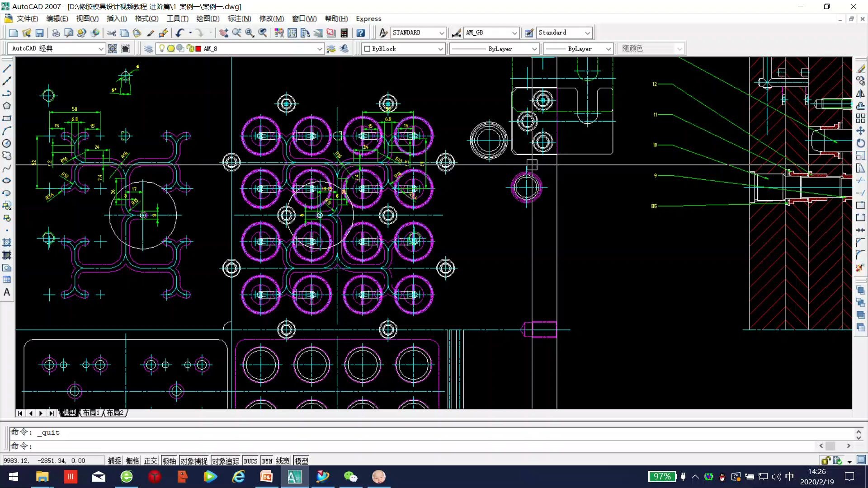Select the Circle tool in the Draw toolbar

(7, 143)
